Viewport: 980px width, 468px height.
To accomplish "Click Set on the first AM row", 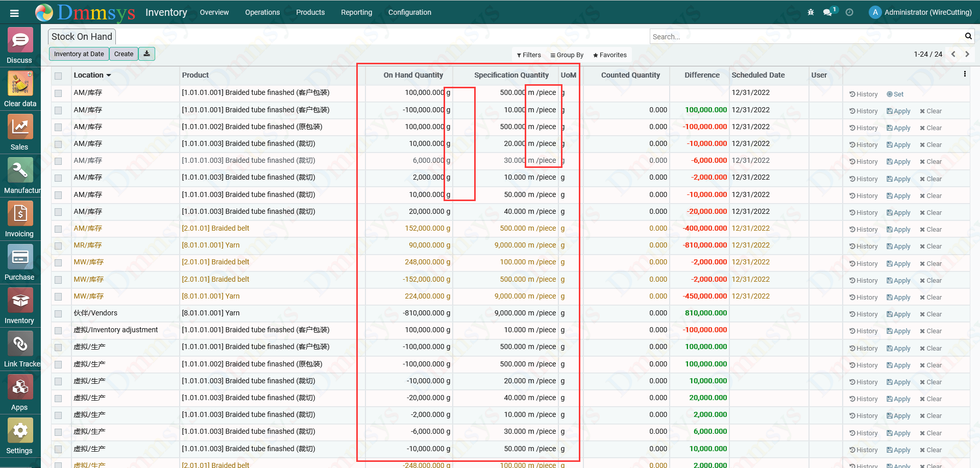I will tap(895, 94).
